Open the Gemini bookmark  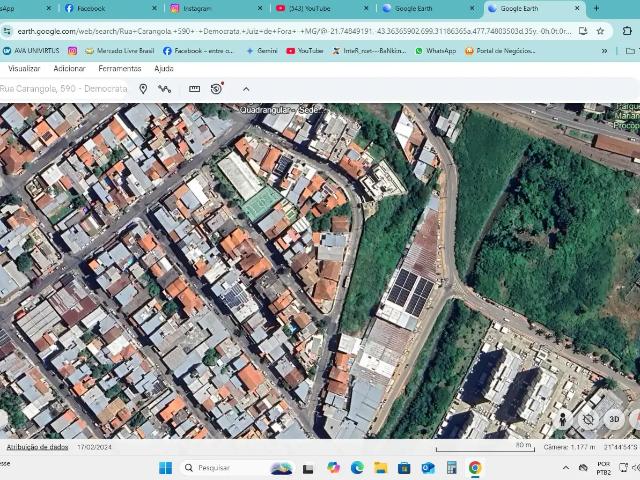(262, 51)
